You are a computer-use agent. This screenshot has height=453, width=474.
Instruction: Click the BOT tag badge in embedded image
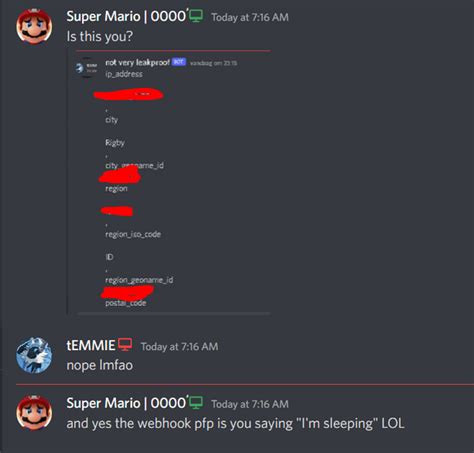[x=179, y=62]
